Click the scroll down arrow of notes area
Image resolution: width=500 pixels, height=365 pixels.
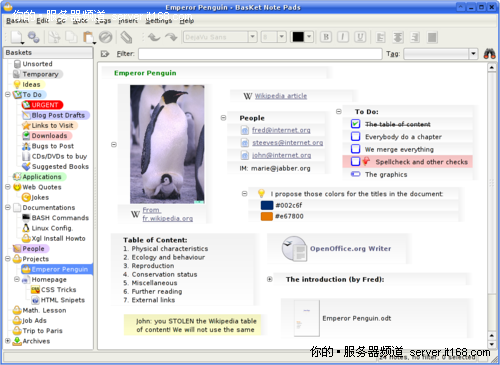pos(492,344)
